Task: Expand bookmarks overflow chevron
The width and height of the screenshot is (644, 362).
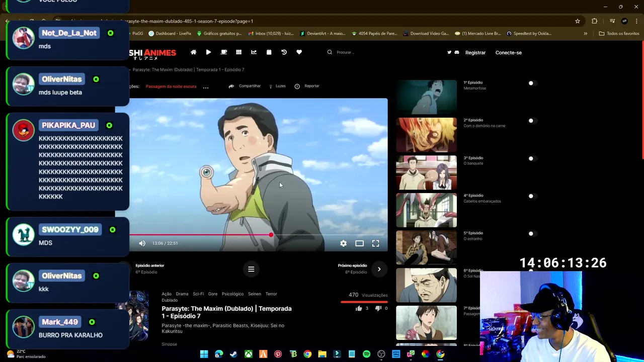Action: click(585, 34)
